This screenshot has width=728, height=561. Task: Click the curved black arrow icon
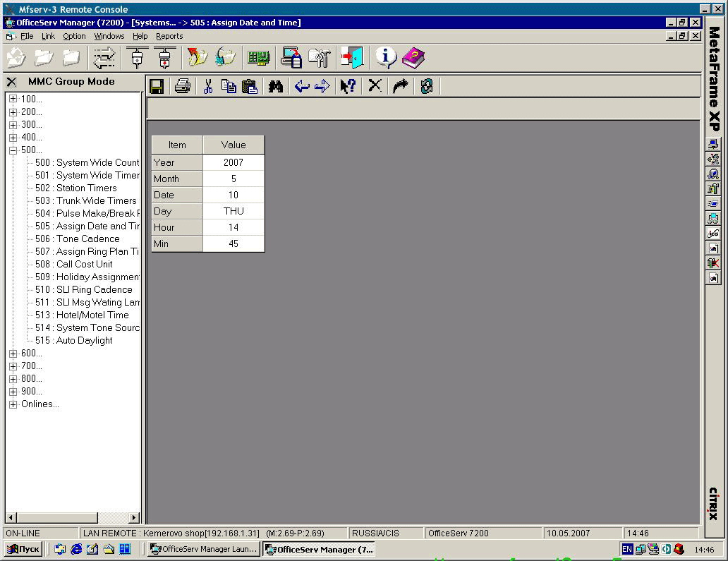400,86
